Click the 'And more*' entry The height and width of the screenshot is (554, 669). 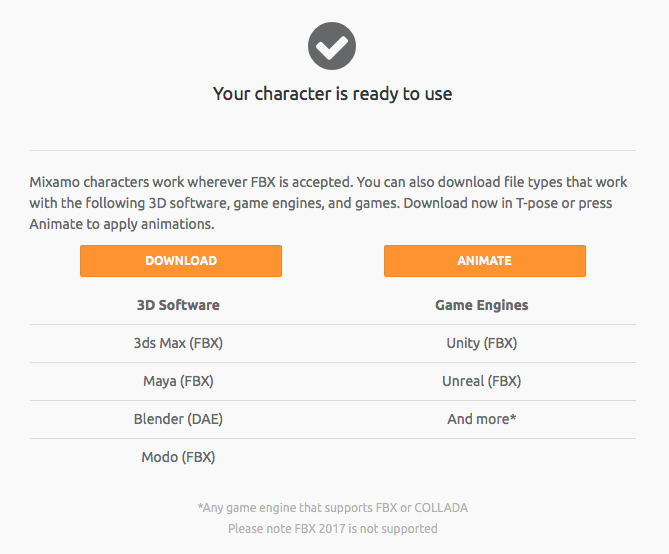481,419
